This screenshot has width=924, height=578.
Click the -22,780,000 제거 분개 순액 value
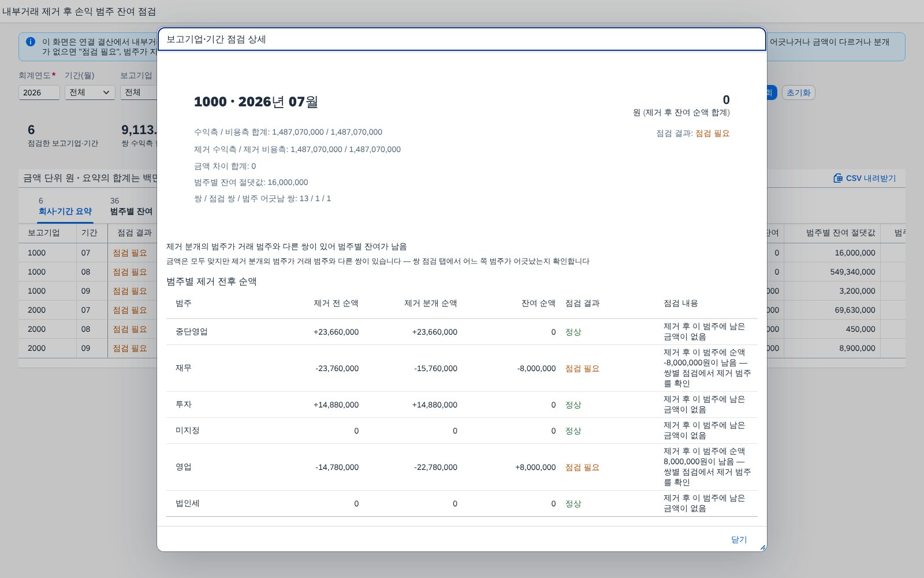pos(435,467)
